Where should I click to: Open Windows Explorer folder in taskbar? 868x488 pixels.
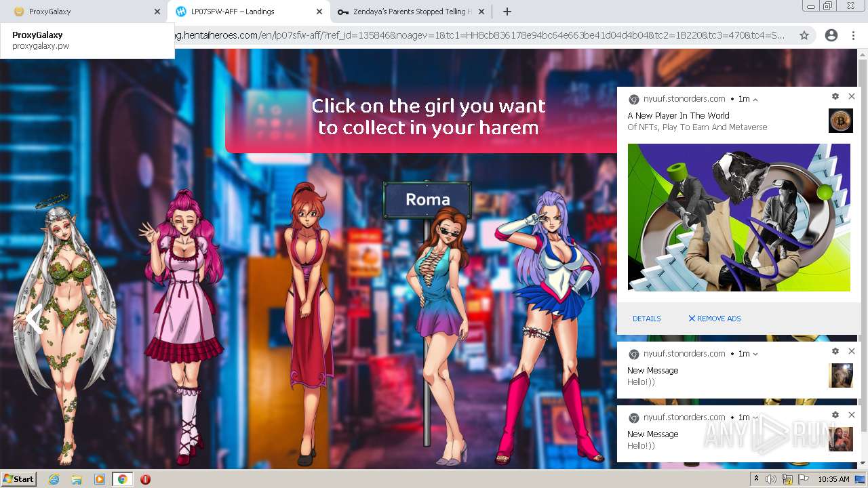[77, 479]
